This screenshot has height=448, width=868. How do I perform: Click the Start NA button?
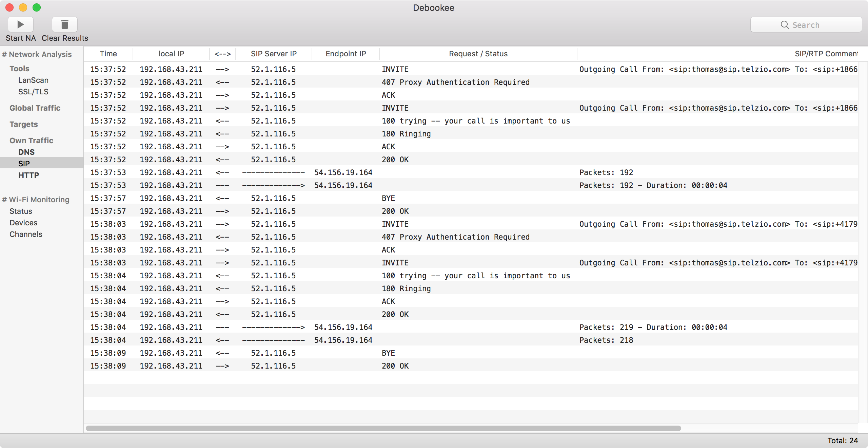21,24
